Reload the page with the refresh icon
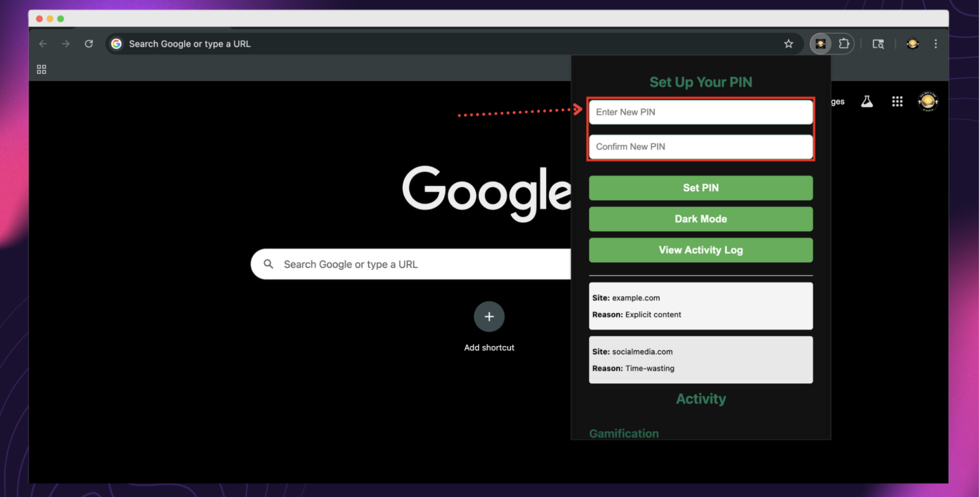This screenshot has height=497, width=980. (89, 44)
